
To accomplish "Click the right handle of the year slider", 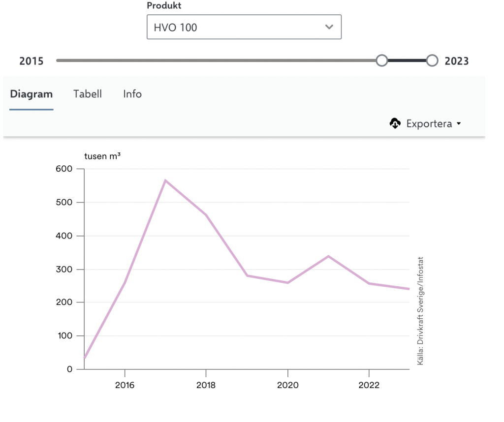I will click(432, 60).
